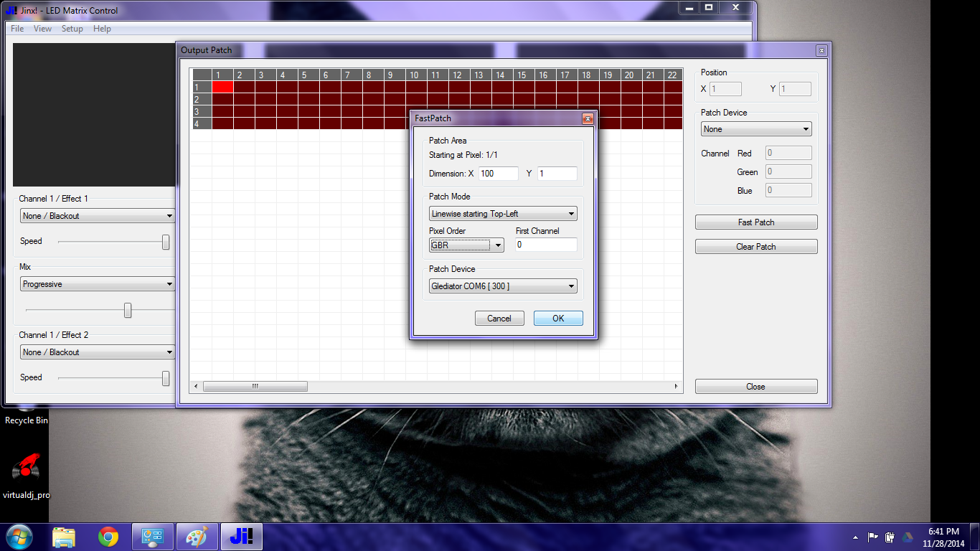The height and width of the screenshot is (551, 980).
Task: Close the FastPatch dialog with its X
Action: 588,118
